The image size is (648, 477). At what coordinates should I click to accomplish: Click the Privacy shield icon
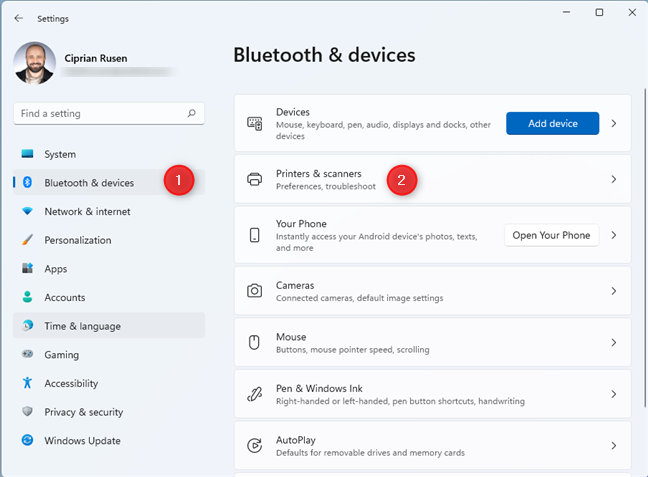point(27,411)
